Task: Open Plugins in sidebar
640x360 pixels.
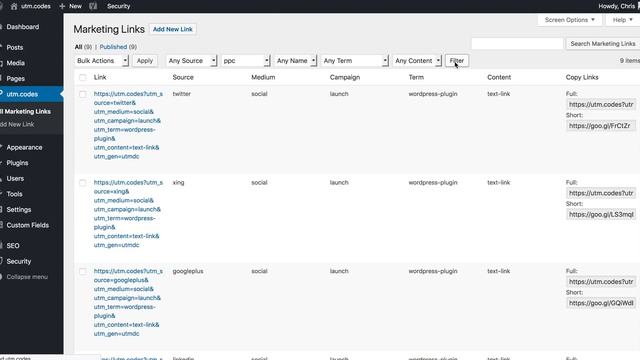Action: 17,163
